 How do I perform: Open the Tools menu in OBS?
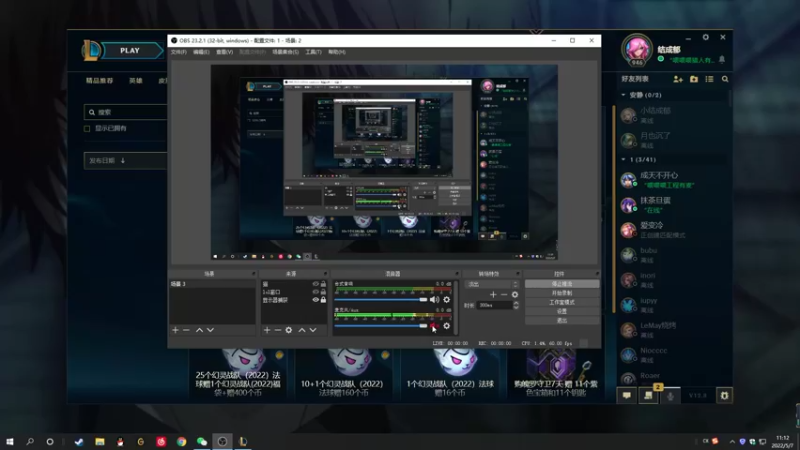[x=313, y=52]
